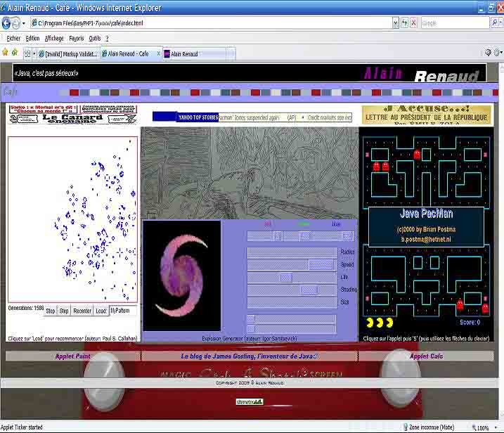Open the recent pages dropdown next to Forward
504x433 pixels.
tap(23, 23)
